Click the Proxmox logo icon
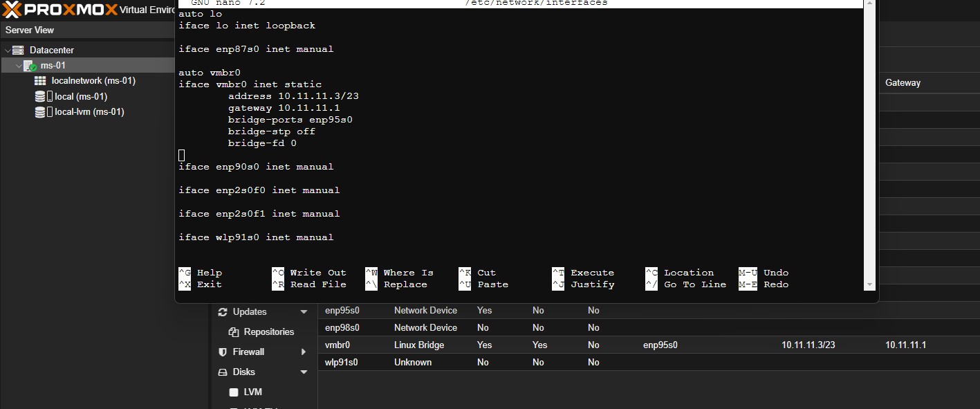Image resolution: width=980 pixels, height=409 pixels. point(13,10)
